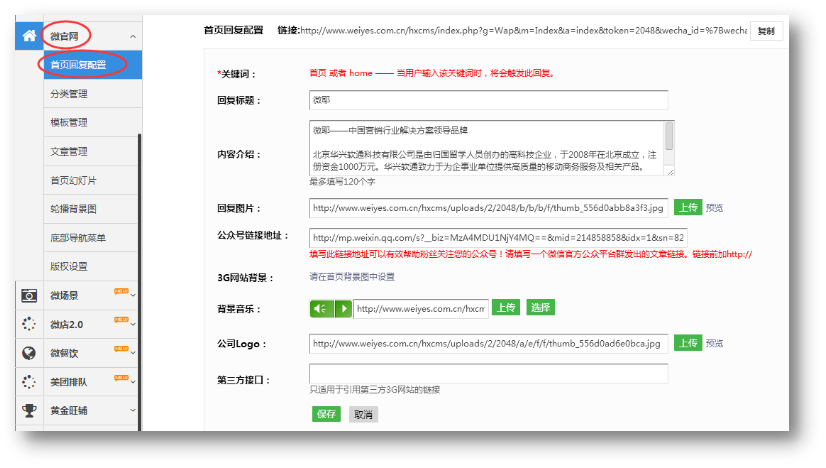Click 只适用于引用第三方3G网站的链接 hint
The image size is (826, 468).
(375, 389)
